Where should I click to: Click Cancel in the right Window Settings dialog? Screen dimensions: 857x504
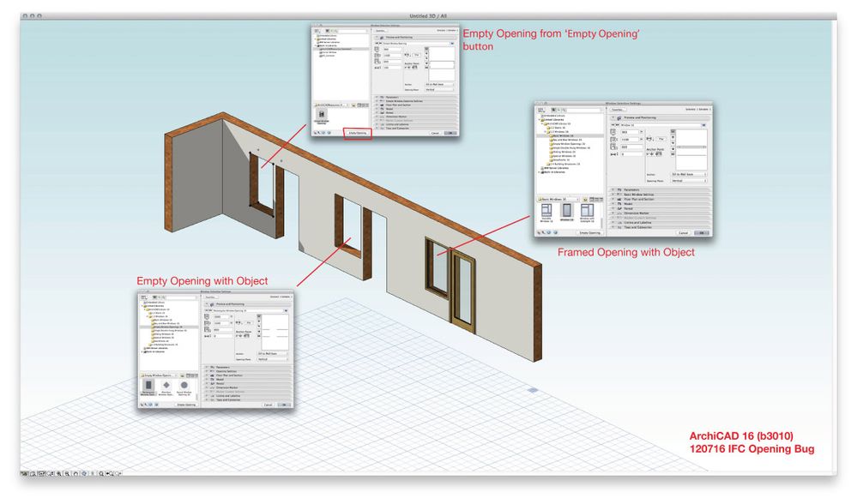coord(684,232)
